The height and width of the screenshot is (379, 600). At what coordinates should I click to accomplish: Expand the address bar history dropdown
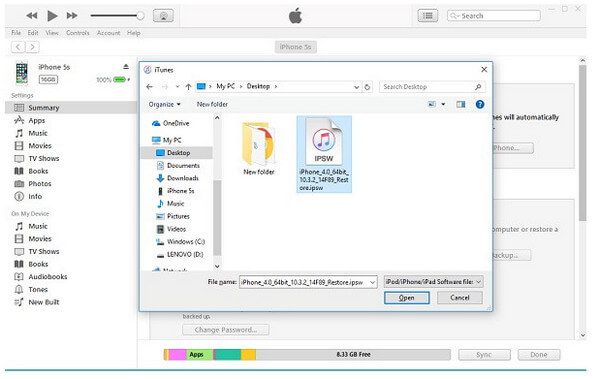point(357,87)
